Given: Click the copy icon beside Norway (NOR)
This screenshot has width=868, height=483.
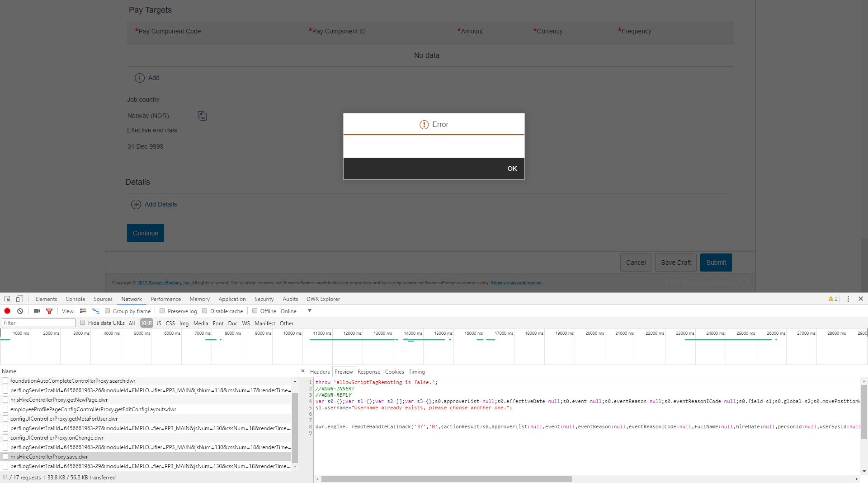Looking at the screenshot, I should 202,116.
